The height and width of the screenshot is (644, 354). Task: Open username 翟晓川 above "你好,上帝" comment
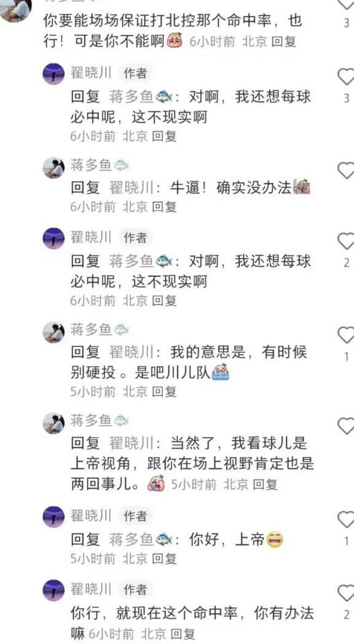coord(91,515)
